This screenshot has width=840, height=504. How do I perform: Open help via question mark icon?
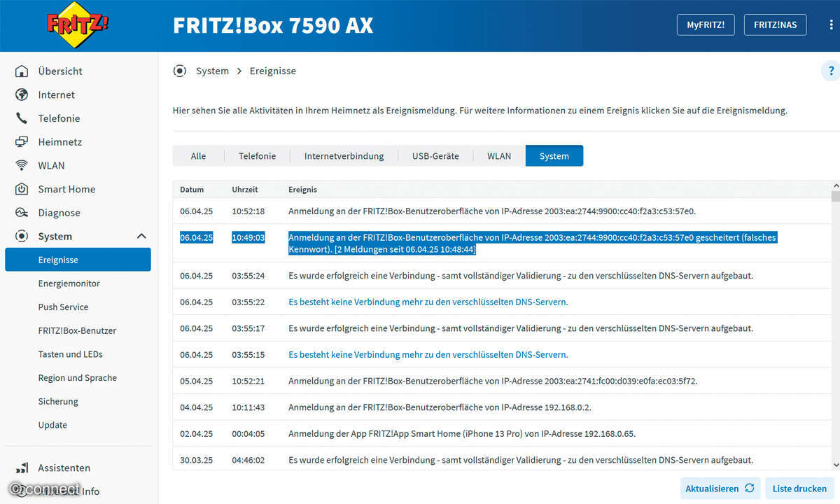point(831,71)
